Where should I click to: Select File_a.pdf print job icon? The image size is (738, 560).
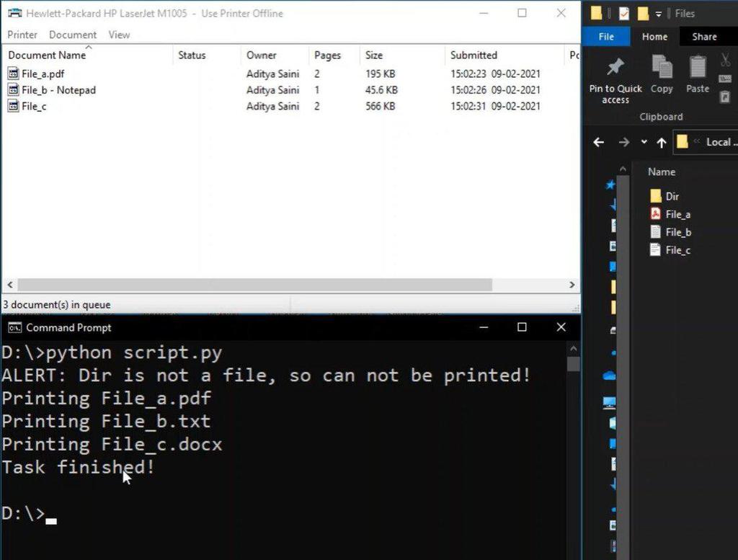pyautogui.click(x=13, y=74)
